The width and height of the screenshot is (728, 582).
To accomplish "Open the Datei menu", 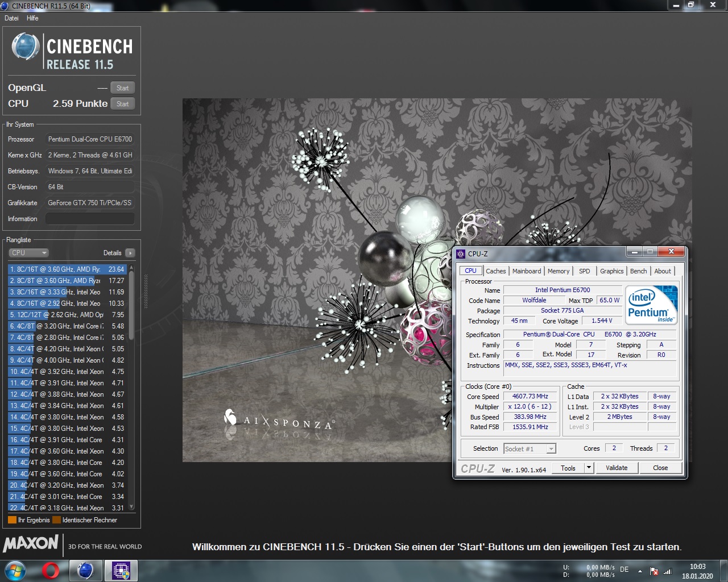I will coord(12,18).
